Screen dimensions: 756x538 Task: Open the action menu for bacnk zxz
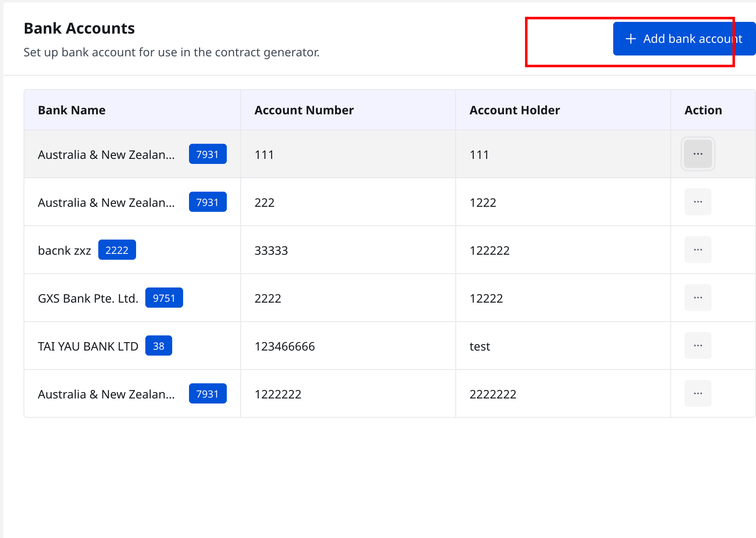click(x=698, y=250)
